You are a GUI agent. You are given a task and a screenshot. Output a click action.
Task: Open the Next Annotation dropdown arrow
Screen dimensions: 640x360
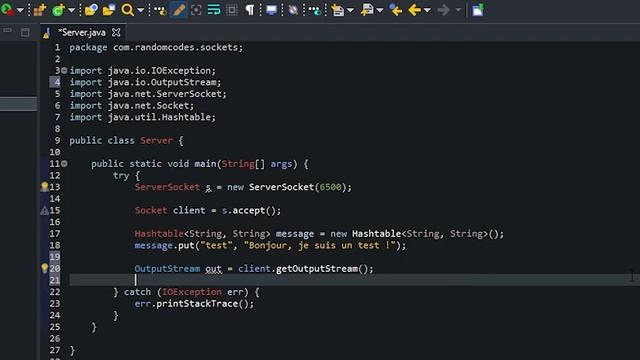point(350,10)
